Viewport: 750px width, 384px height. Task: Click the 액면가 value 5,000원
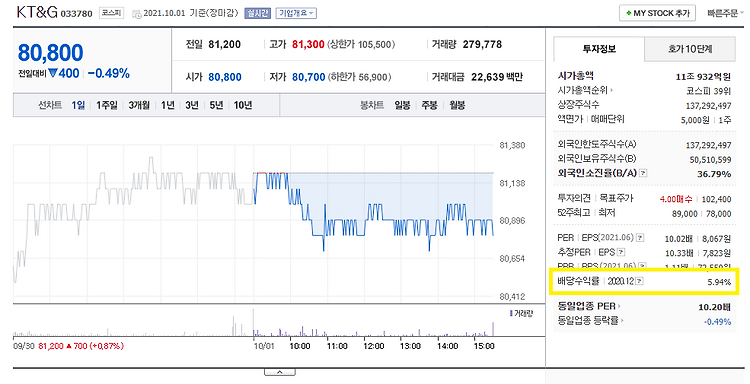[695, 120]
